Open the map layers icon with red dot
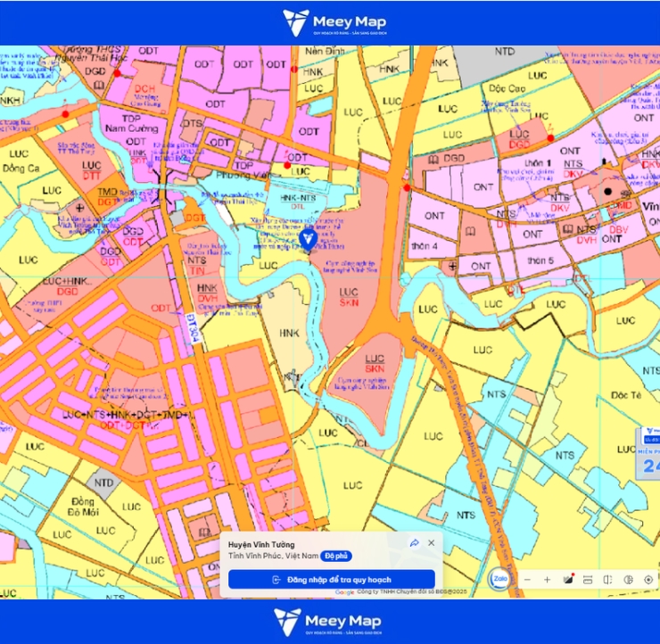 [568, 580]
